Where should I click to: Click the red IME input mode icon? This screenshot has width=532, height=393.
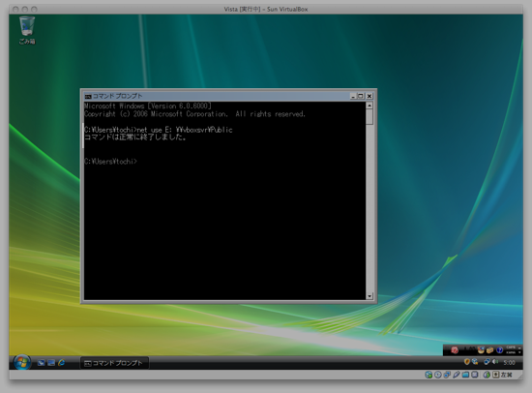(x=455, y=349)
